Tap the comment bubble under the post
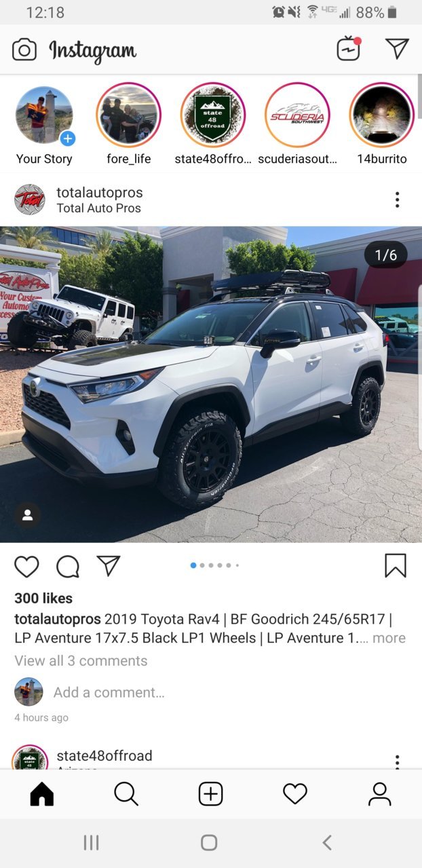This screenshot has width=422, height=868. pyautogui.click(x=67, y=566)
